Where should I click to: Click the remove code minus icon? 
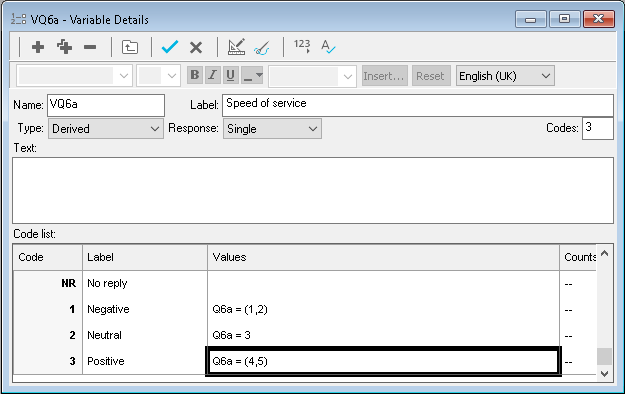pyautogui.click(x=90, y=47)
